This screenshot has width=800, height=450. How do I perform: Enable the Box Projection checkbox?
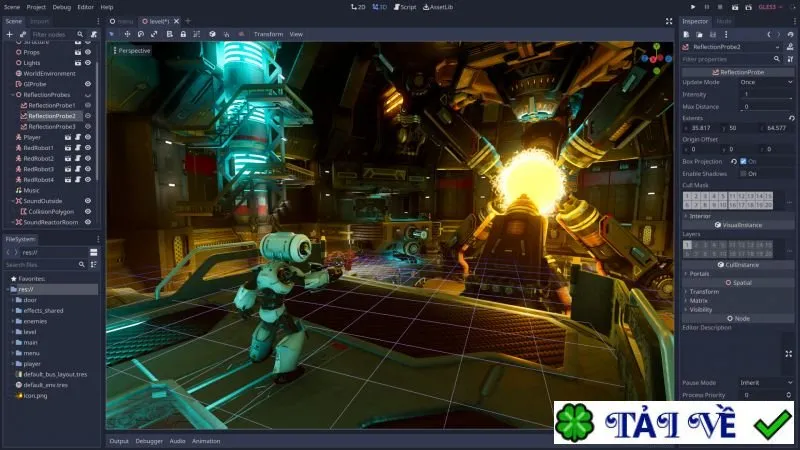pos(743,161)
